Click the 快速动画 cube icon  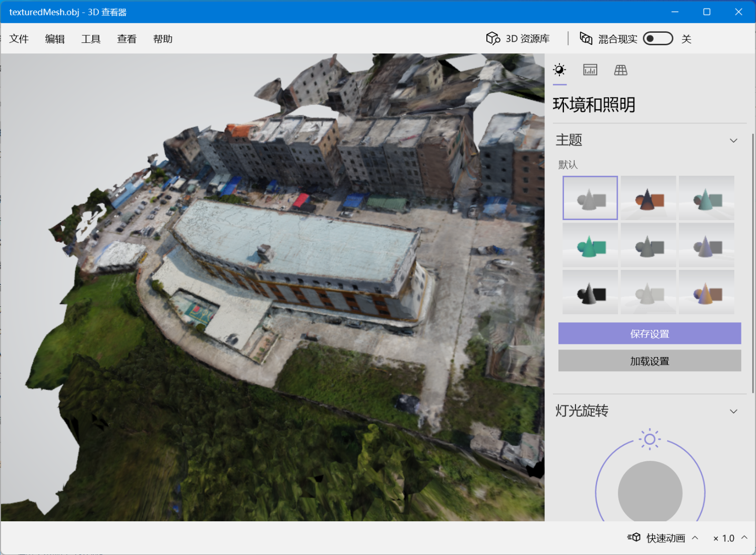pyautogui.click(x=634, y=537)
